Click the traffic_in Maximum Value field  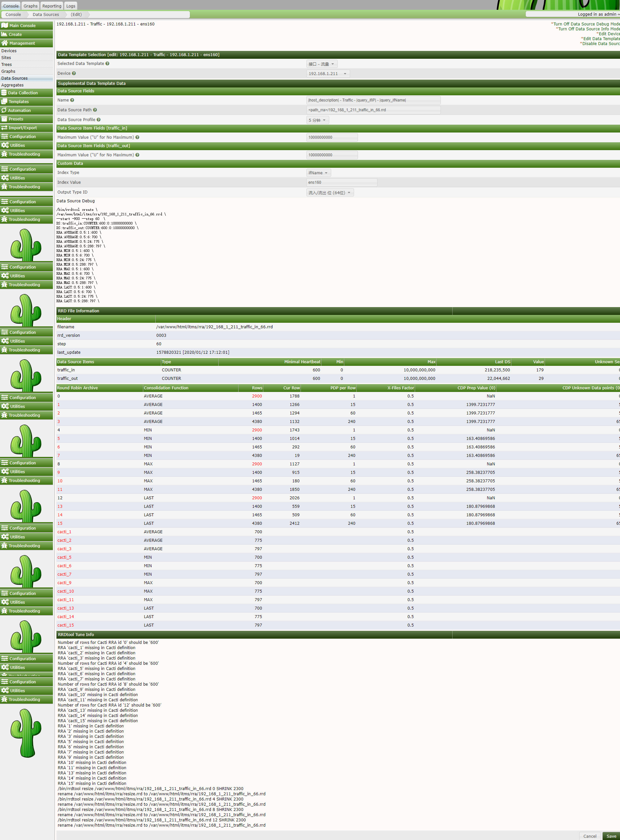(332, 137)
